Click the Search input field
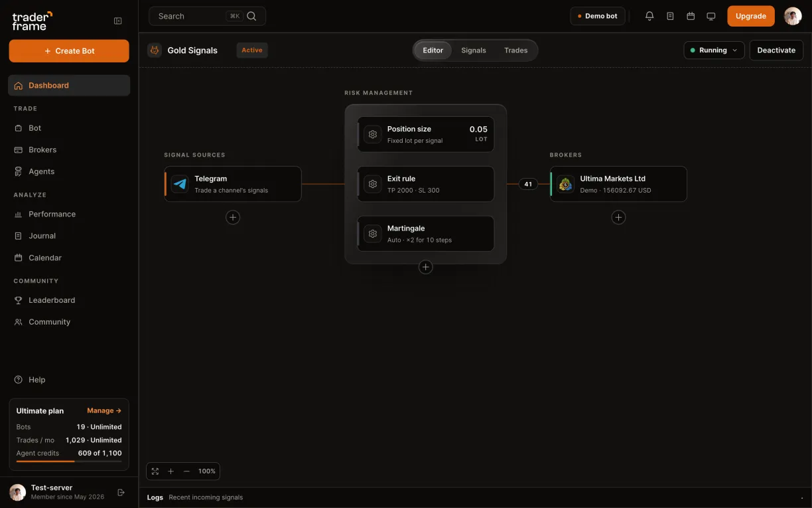Screen dimensions: 812x508 point(208,16)
